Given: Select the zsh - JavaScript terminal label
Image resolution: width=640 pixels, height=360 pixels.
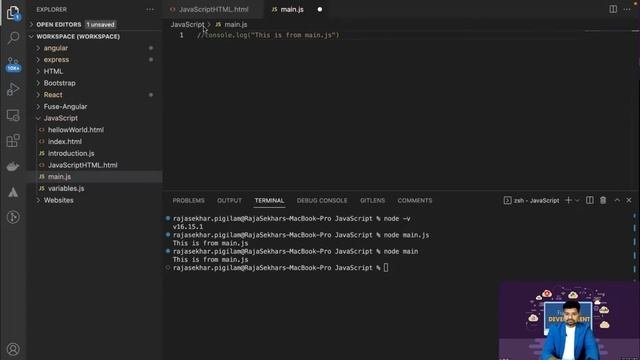Looking at the screenshot, I should coord(531,200).
